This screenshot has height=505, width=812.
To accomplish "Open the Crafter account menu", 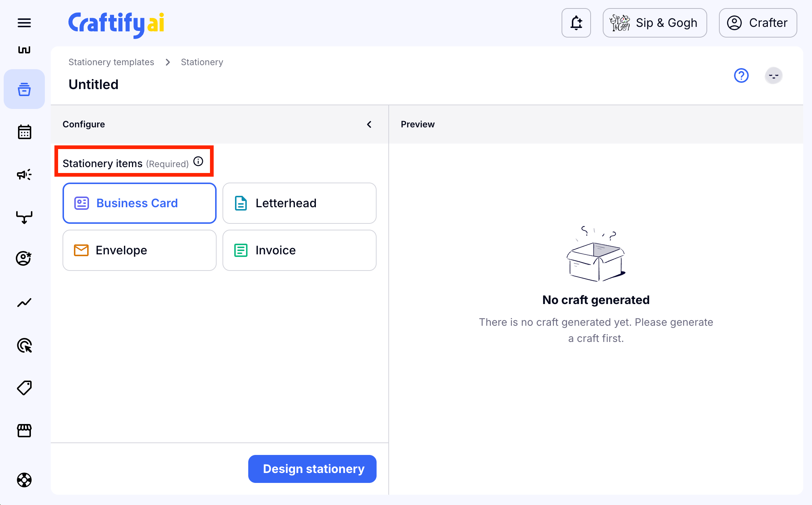I will click(758, 23).
